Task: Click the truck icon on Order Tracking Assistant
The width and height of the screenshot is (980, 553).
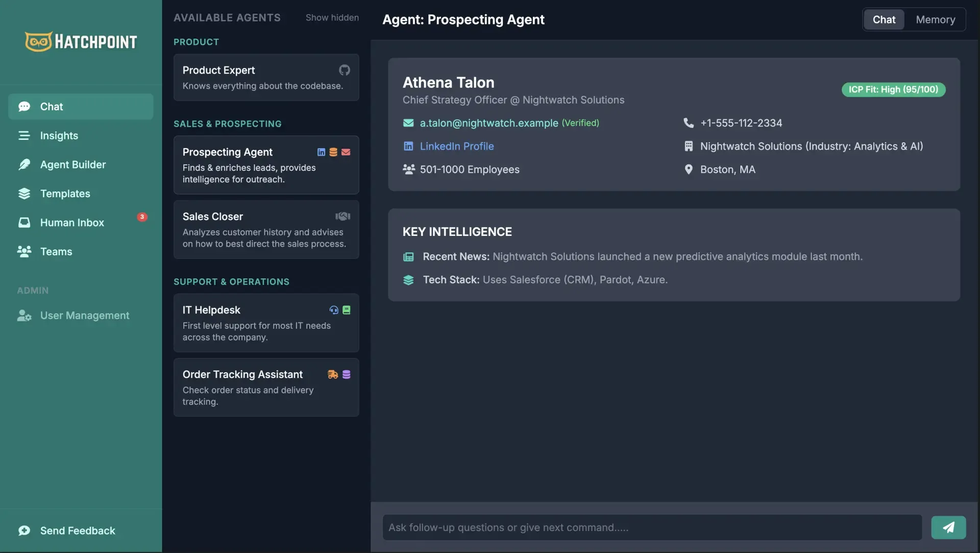Action: (x=332, y=374)
